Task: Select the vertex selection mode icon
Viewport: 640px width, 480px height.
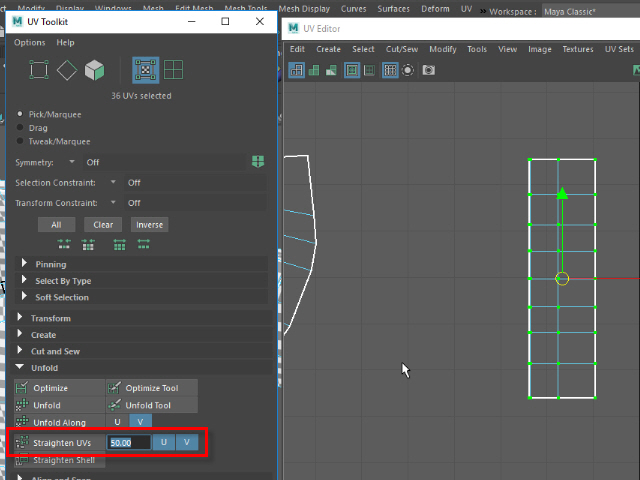Action: [39, 70]
